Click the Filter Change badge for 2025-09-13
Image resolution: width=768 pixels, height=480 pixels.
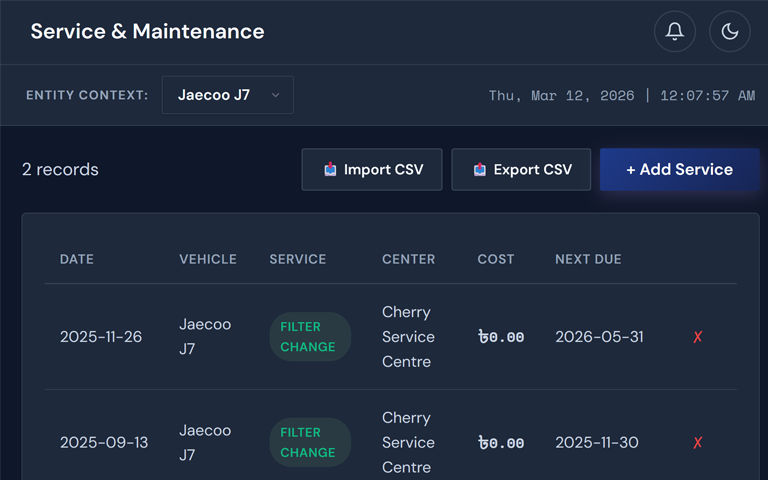coord(310,442)
